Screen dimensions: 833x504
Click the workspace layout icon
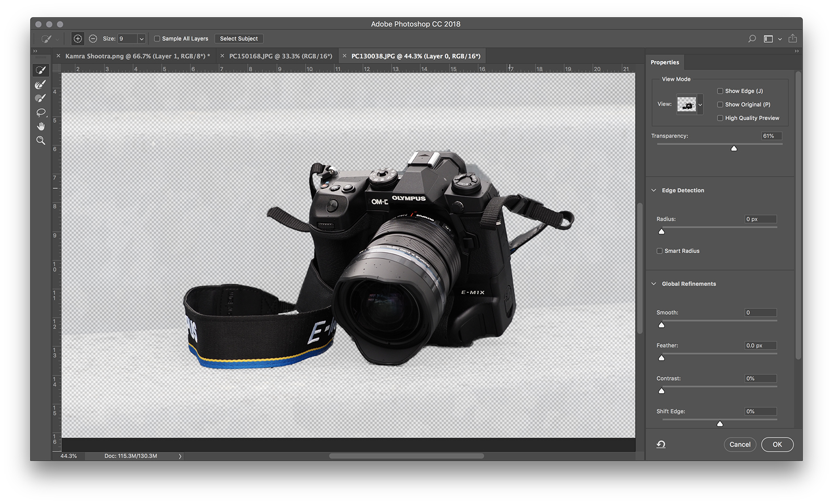(768, 38)
